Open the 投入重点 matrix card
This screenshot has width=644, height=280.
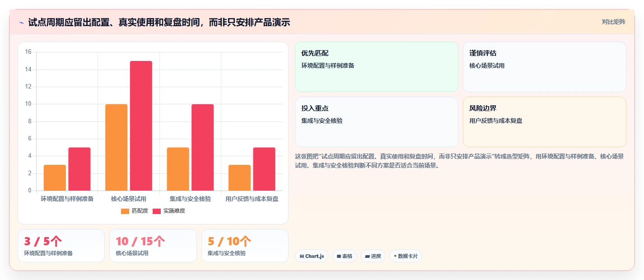point(377,122)
